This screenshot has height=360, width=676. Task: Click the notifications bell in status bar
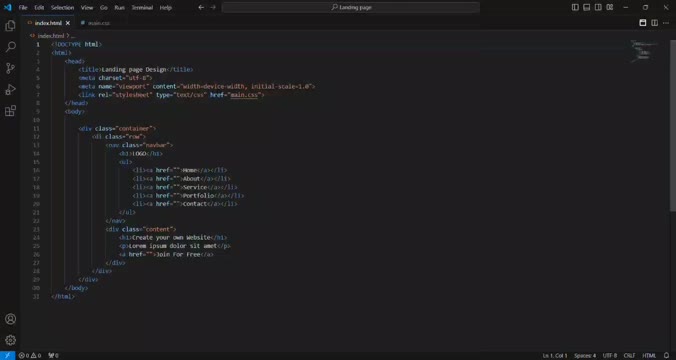pyautogui.click(x=667, y=356)
